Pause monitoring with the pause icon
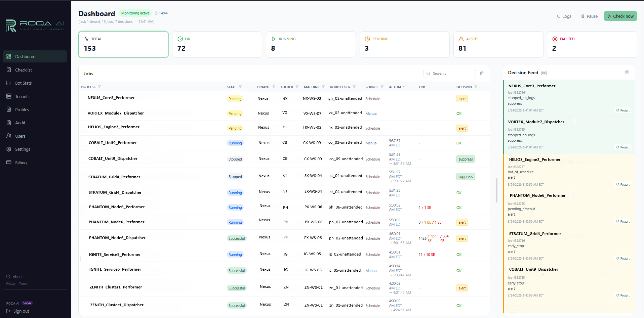644x318 pixels. (x=583, y=16)
